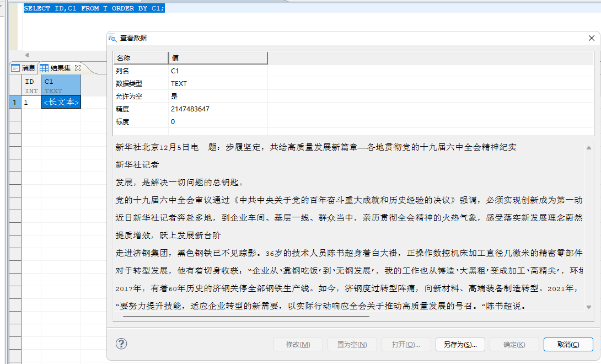This screenshot has width=601, height=364.
Task: Select the 精度 property row
Action: click(353, 109)
